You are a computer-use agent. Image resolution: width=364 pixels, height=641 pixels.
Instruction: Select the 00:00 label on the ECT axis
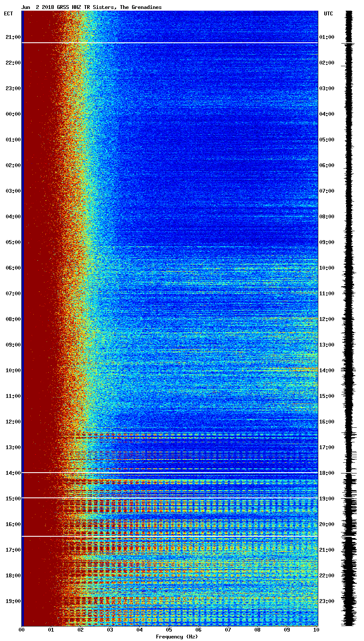pos(13,114)
